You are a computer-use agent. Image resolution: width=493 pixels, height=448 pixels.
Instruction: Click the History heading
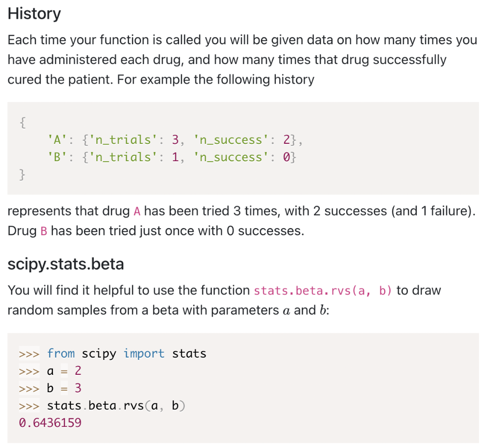click(x=34, y=14)
